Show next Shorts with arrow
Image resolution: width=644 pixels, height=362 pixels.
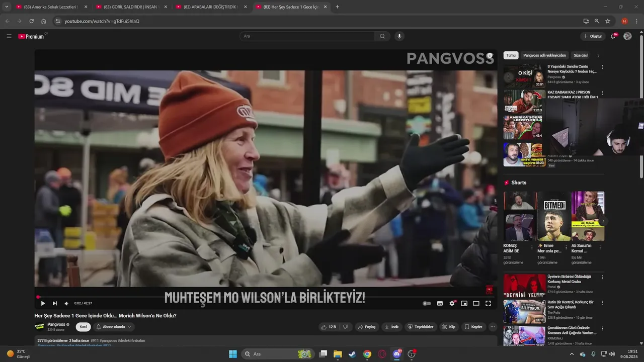603,221
